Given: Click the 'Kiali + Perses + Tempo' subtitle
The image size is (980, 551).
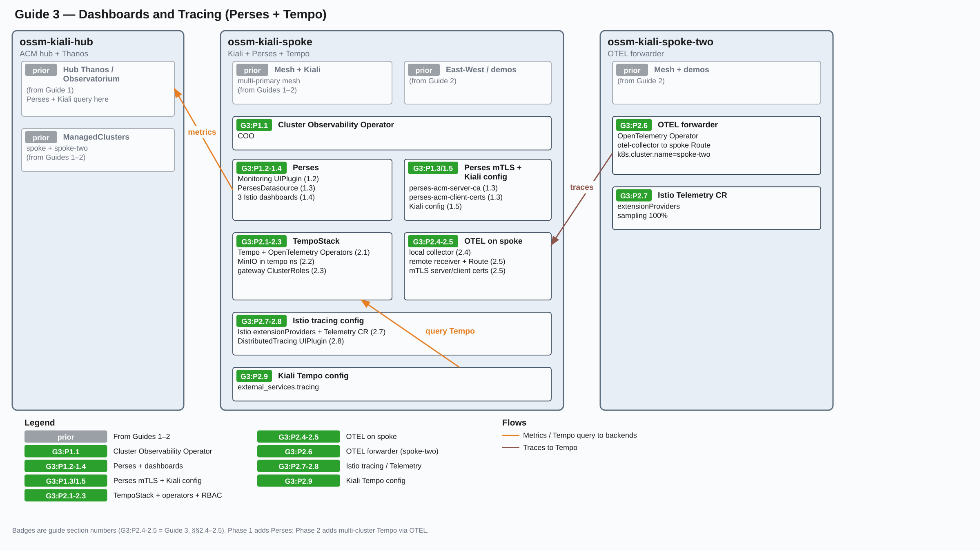Looking at the screenshot, I should (x=269, y=53).
